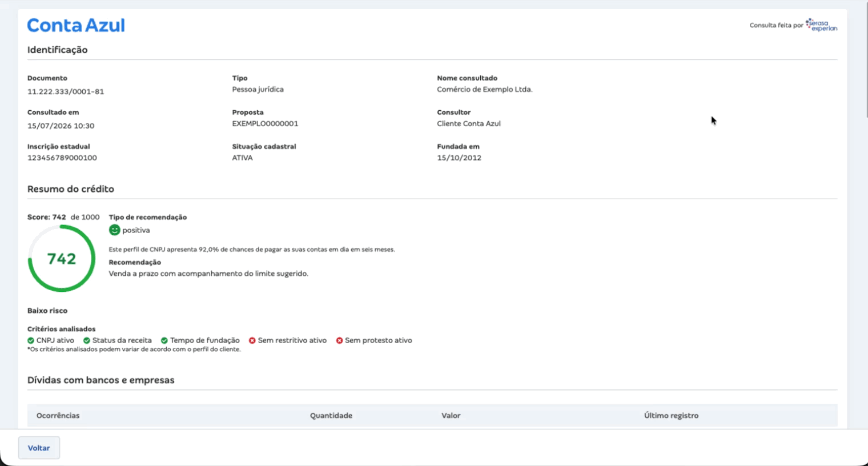The width and height of the screenshot is (868, 466).
Task: Click the Voltar button
Action: [39, 448]
